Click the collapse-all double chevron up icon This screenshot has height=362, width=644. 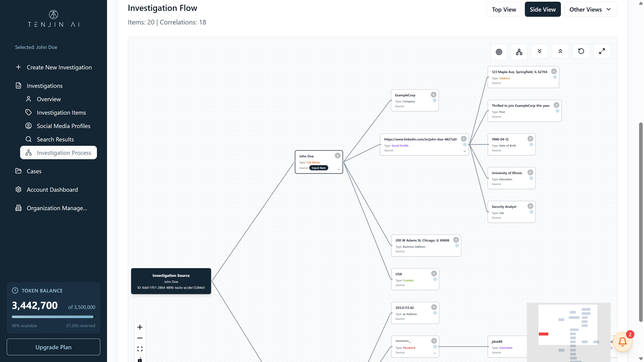click(x=560, y=51)
